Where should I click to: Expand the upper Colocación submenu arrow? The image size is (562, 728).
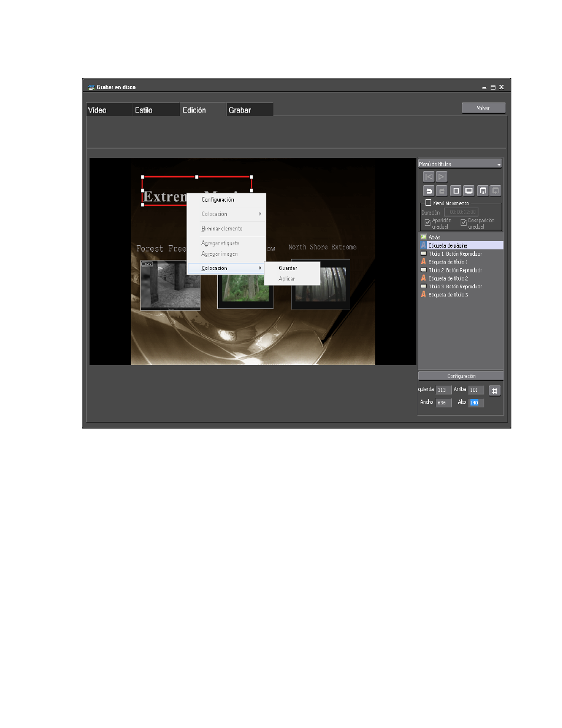point(260,214)
